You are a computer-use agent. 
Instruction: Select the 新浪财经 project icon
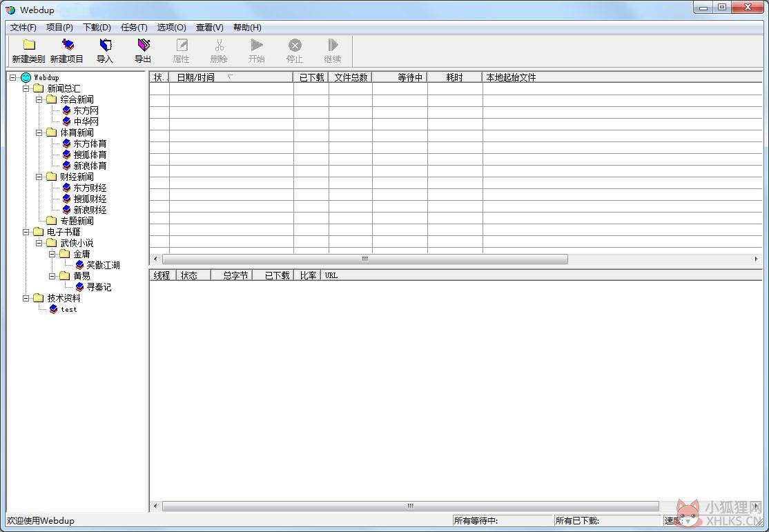tap(67, 210)
